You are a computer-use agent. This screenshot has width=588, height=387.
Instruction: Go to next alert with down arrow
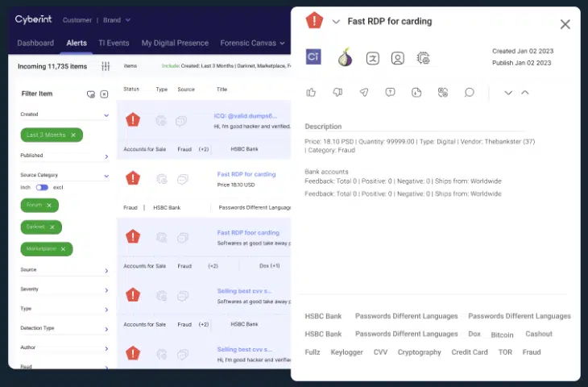point(508,93)
